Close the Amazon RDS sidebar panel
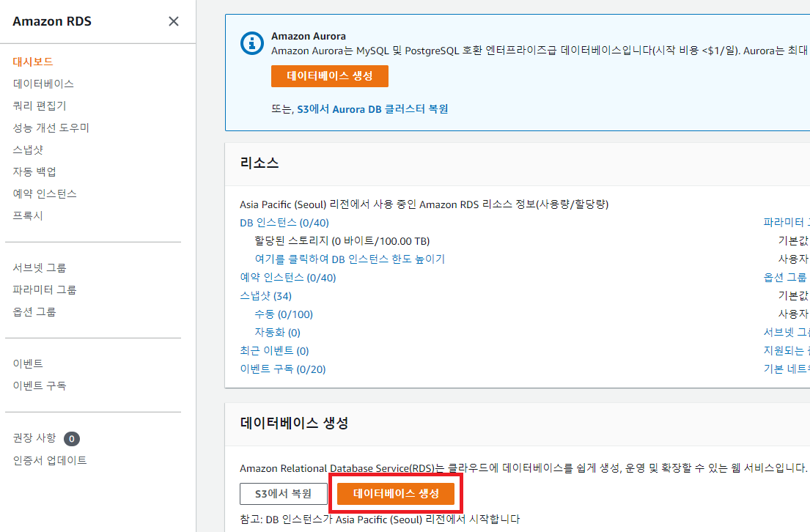The image size is (810, 532). pos(174,21)
